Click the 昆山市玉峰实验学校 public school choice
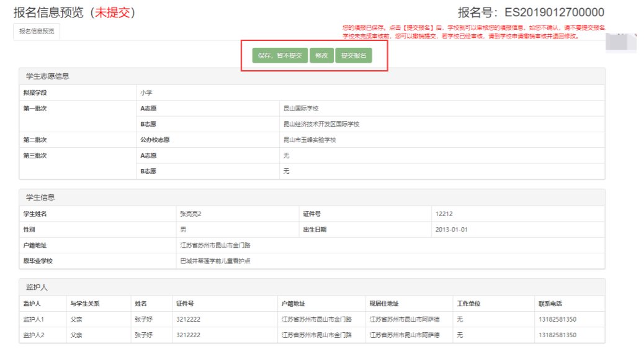This screenshot has width=644, height=349. pyautogui.click(x=310, y=140)
